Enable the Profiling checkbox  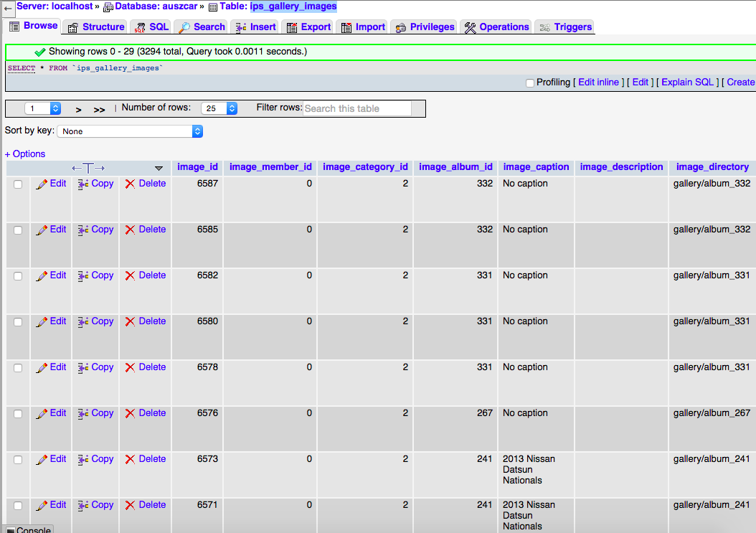(530, 83)
